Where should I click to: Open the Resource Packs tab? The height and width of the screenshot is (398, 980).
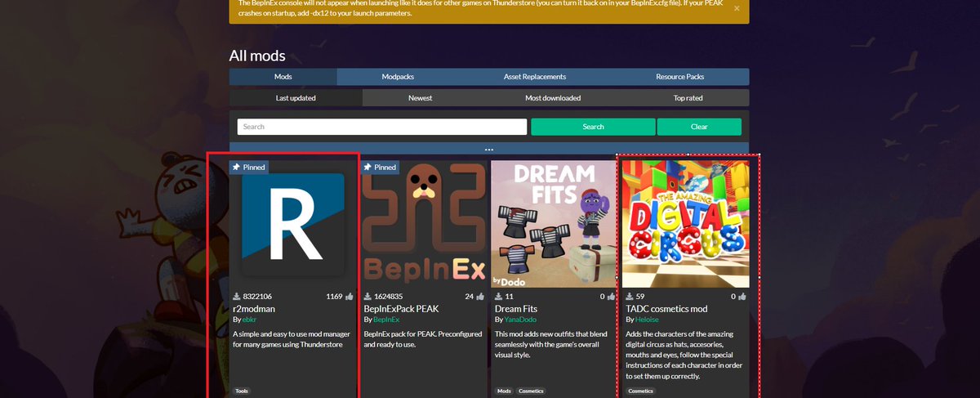click(679, 77)
